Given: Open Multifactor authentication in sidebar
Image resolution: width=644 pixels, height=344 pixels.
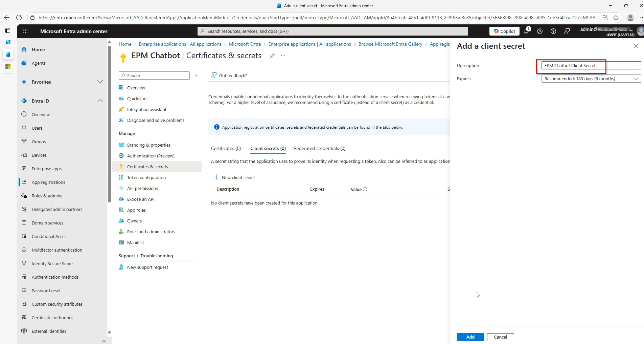Looking at the screenshot, I should pyautogui.click(x=57, y=250).
